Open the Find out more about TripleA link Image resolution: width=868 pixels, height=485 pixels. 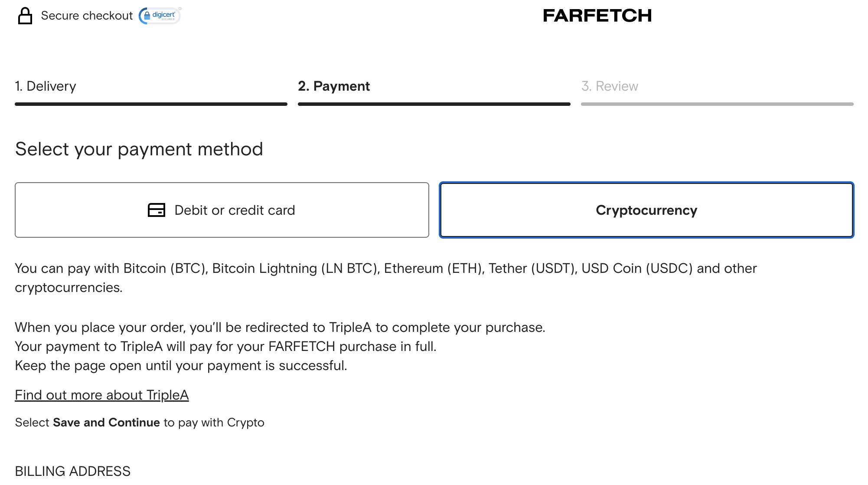(x=102, y=395)
